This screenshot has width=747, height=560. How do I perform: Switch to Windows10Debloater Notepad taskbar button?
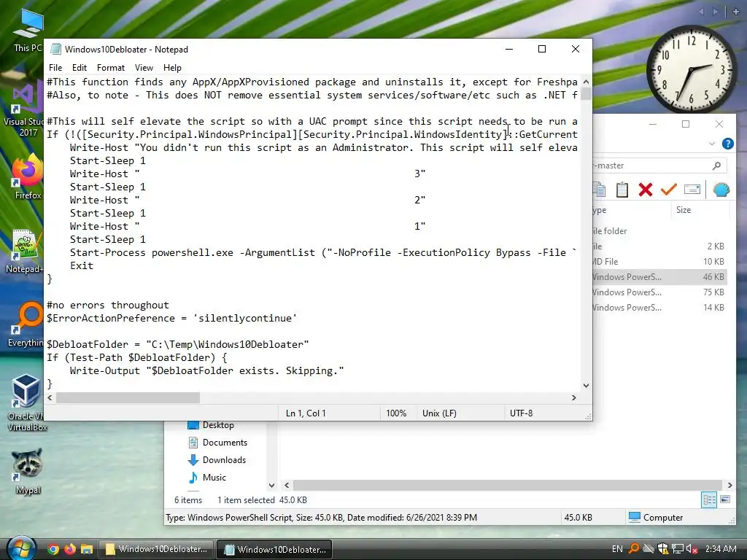click(x=274, y=549)
